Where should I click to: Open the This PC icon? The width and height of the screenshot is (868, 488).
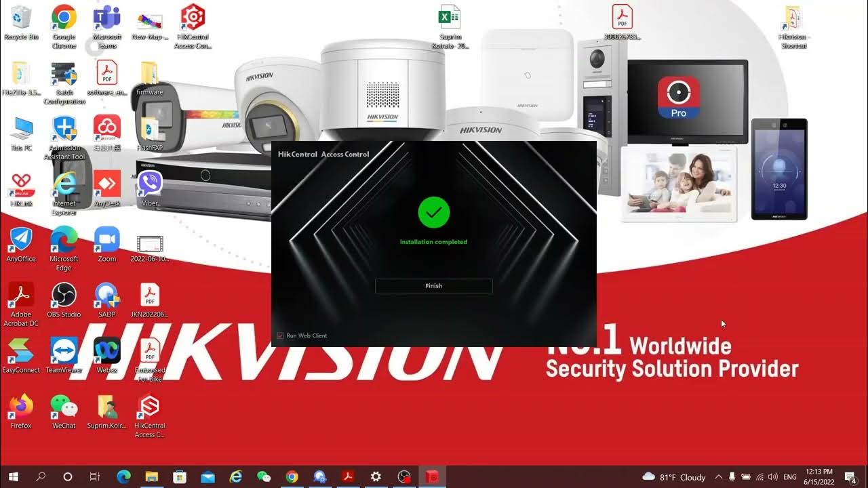21,134
